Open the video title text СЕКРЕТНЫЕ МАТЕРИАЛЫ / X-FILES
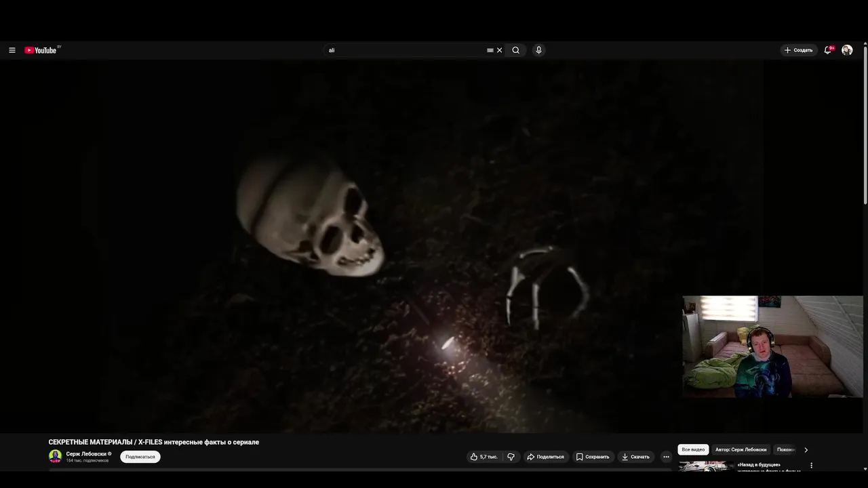The height and width of the screenshot is (488, 868). tap(154, 442)
